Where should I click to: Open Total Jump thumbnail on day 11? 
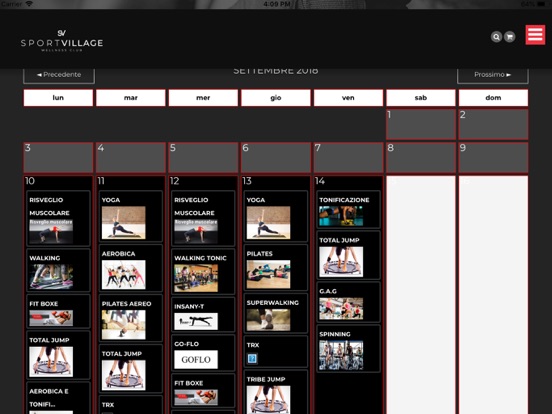pos(124,375)
